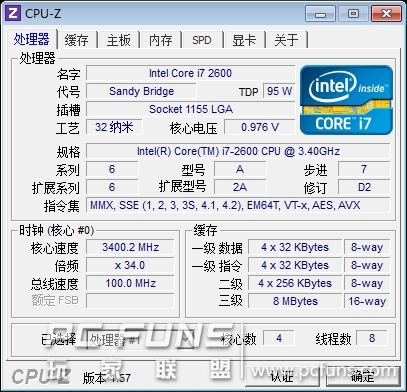Click the process value 32 纳米

pyautogui.click(x=114, y=127)
